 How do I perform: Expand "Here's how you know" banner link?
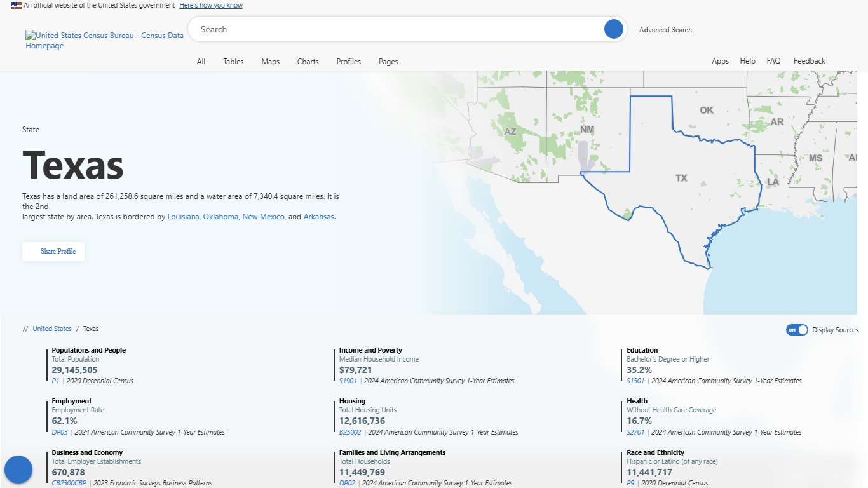[210, 5]
